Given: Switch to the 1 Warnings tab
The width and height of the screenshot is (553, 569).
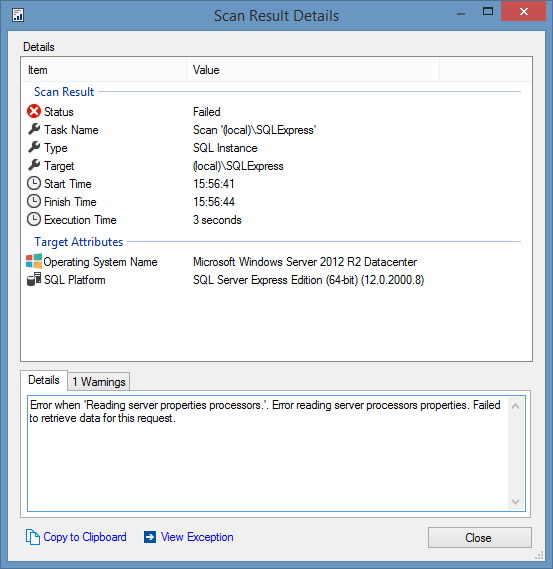Looking at the screenshot, I should [x=99, y=381].
